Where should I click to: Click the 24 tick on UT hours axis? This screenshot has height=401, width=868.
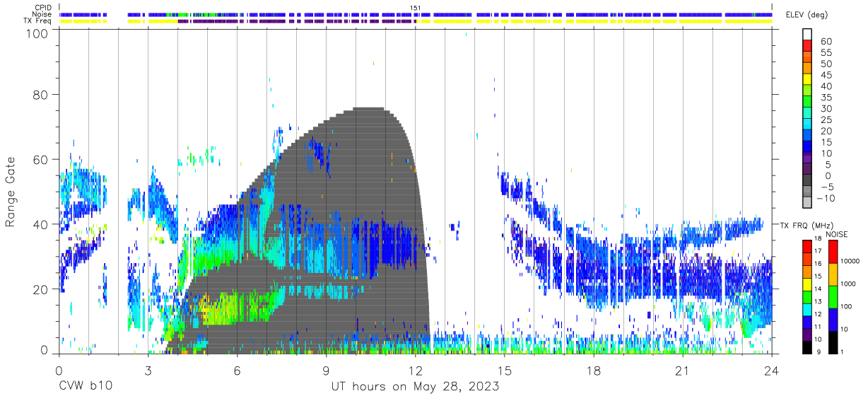[772, 371]
